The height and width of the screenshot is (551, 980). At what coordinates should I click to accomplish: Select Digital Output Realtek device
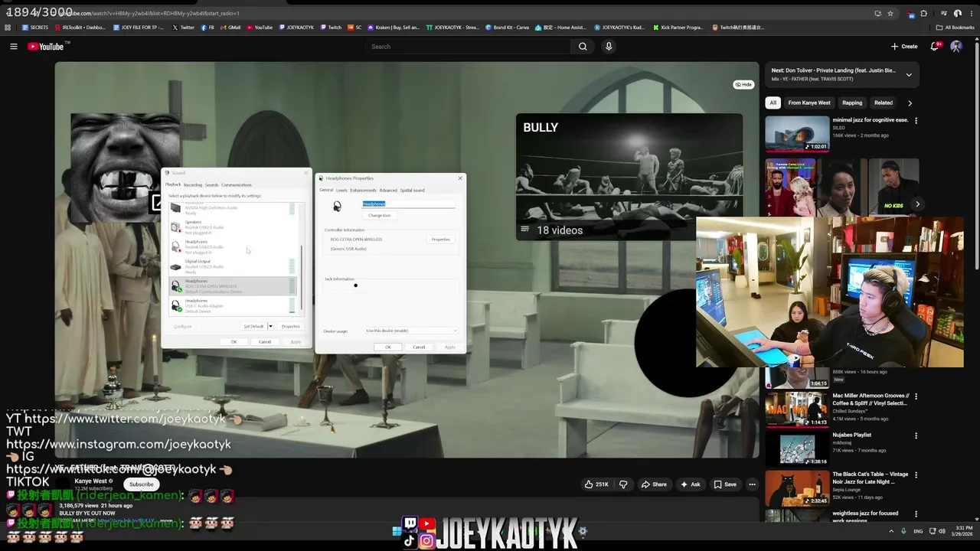[234, 266]
